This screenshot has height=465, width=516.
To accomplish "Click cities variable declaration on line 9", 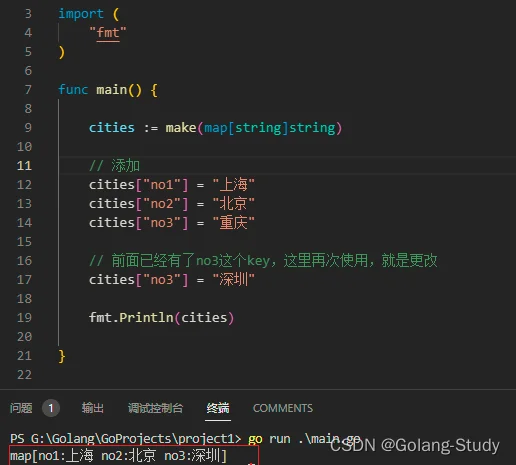I will pyautogui.click(x=112, y=128).
